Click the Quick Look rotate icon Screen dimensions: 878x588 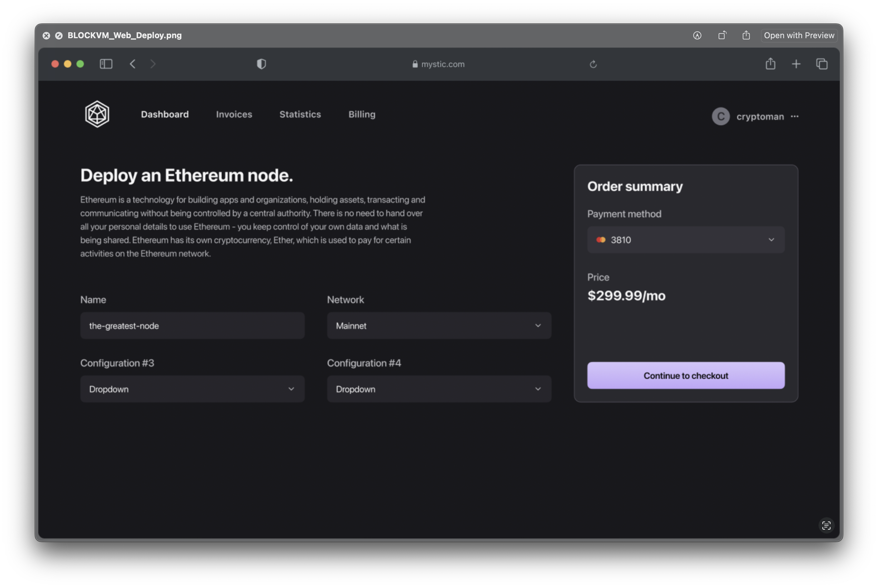coord(722,35)
